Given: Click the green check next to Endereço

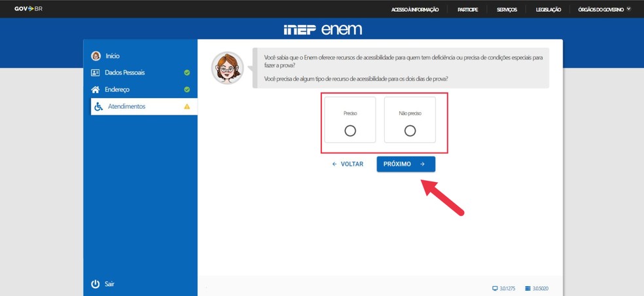Looking at the screenshot, I should coord(187,89).
